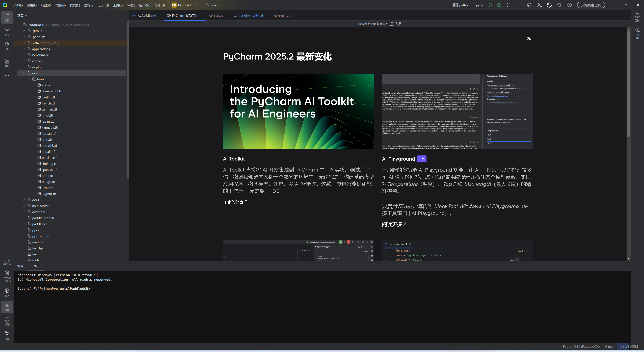Switch to the run1.py editor tab
The image size is (644, 352).
tap(282, 15)
